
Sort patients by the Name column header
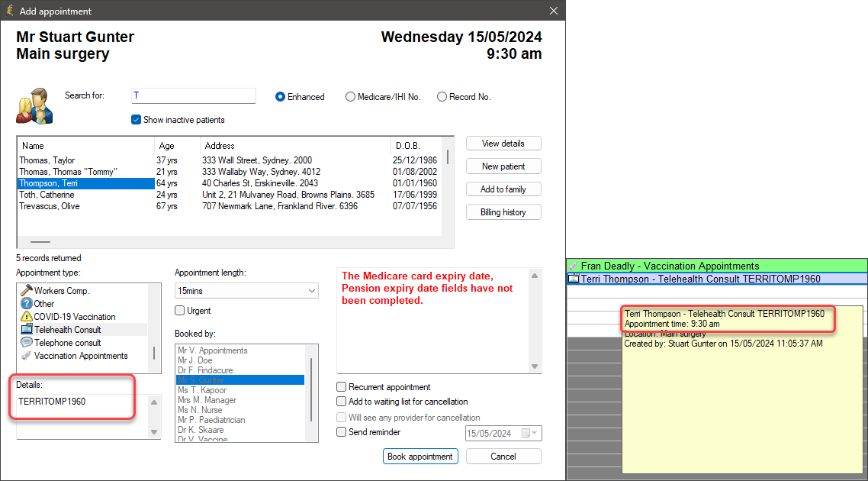[85, 146]
